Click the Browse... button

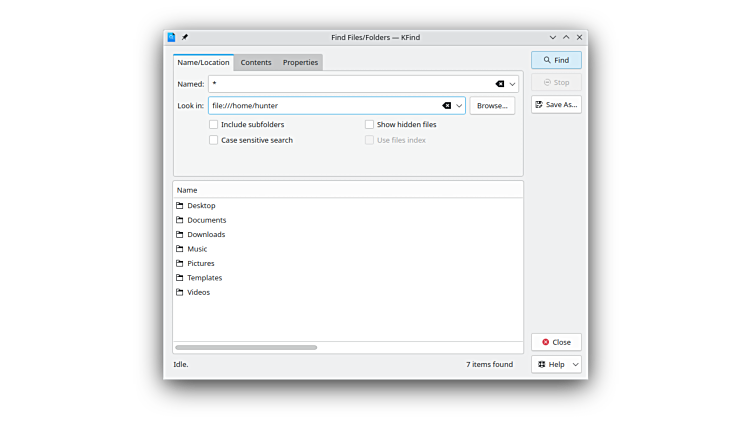coord(492,105)
